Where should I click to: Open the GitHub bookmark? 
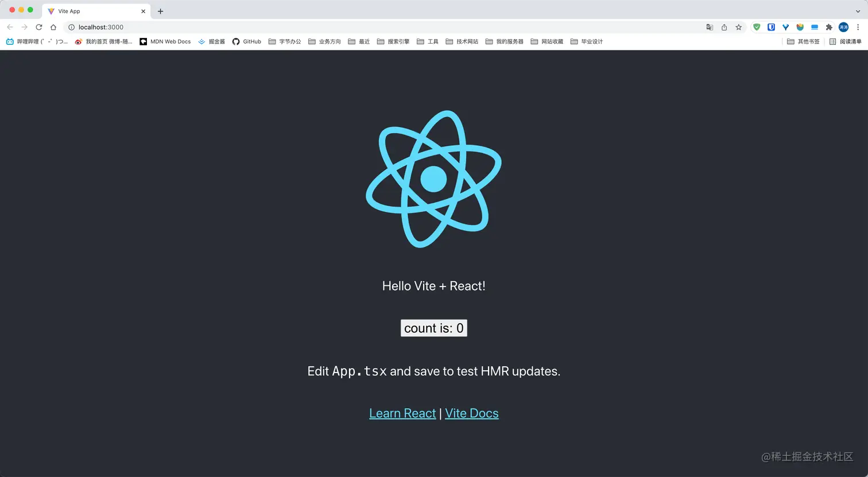(247, 41)
